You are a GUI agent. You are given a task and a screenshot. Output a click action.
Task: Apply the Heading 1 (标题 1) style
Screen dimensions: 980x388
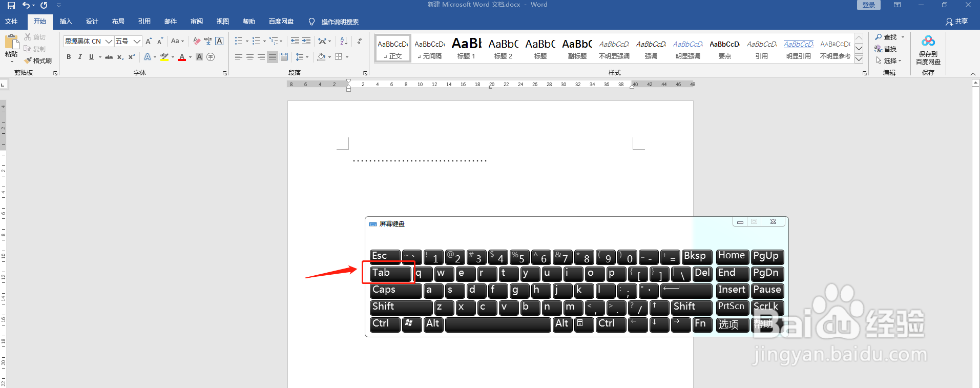click(x=466, y=48)
